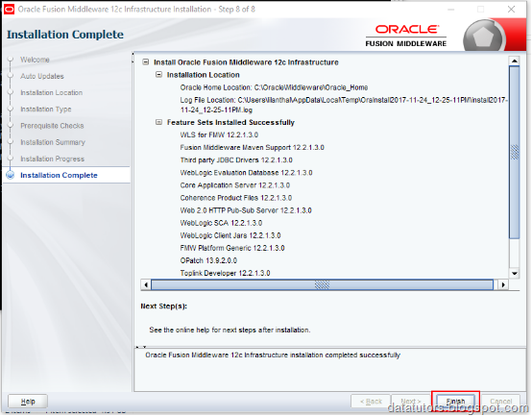Select Fusion Middleware Maven Support row
Screen dimensions: 532x416
253,148
